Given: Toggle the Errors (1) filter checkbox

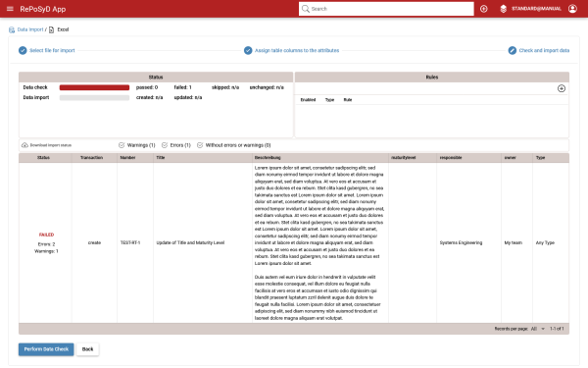Looking at the screenshot, I should click(165, 145).
